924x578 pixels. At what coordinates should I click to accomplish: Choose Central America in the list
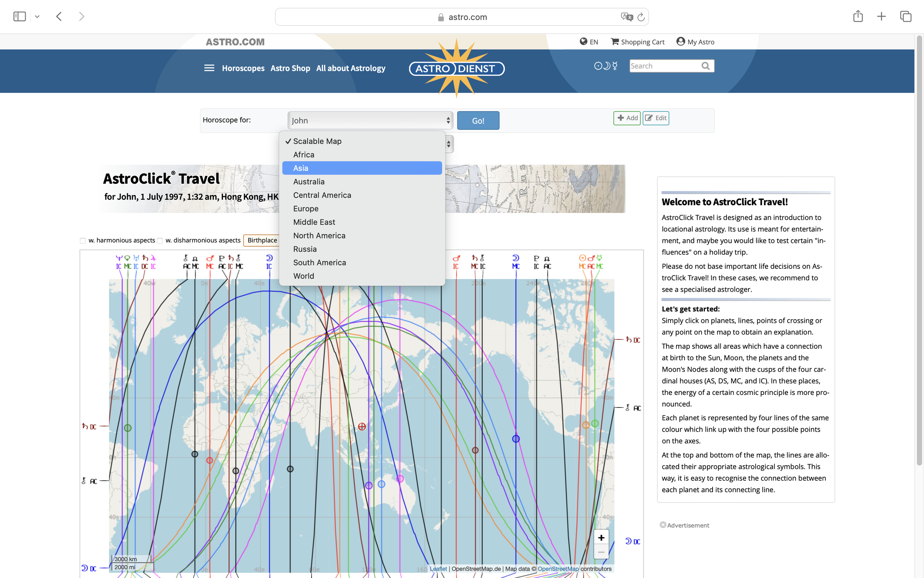coord(362,195)
